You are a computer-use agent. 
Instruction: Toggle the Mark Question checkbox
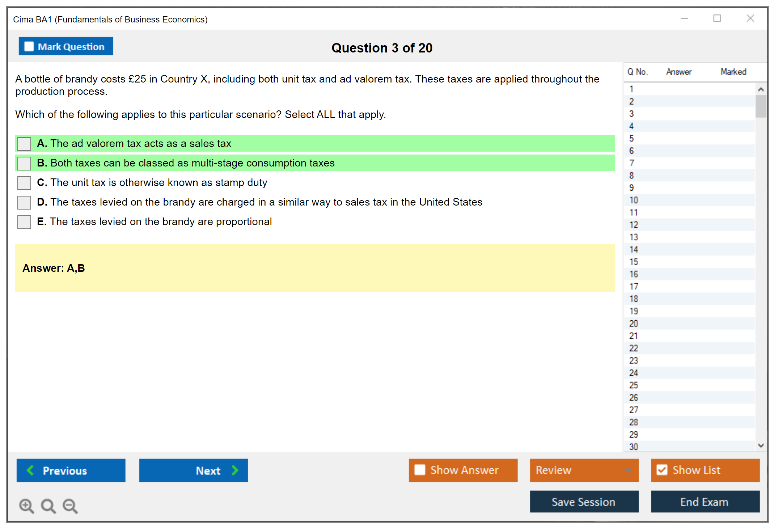point(29,47)
